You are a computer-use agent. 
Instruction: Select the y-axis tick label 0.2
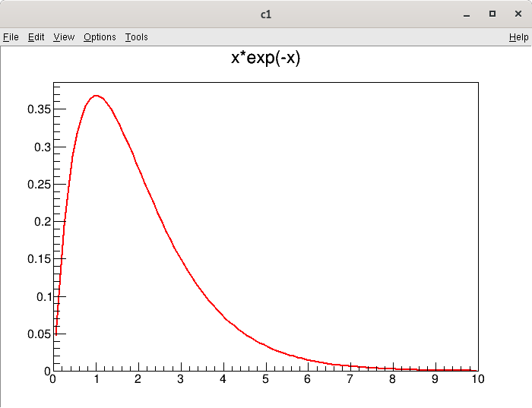tap(39, 222)
